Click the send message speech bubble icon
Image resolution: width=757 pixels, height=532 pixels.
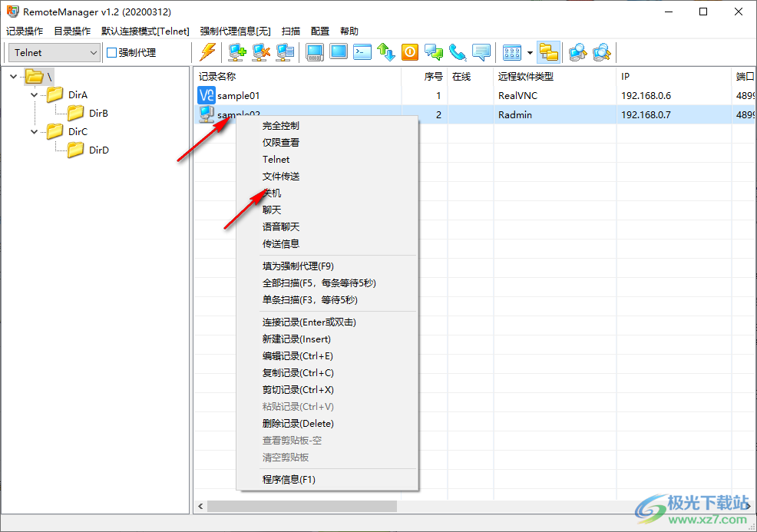[x=481, y=52]
